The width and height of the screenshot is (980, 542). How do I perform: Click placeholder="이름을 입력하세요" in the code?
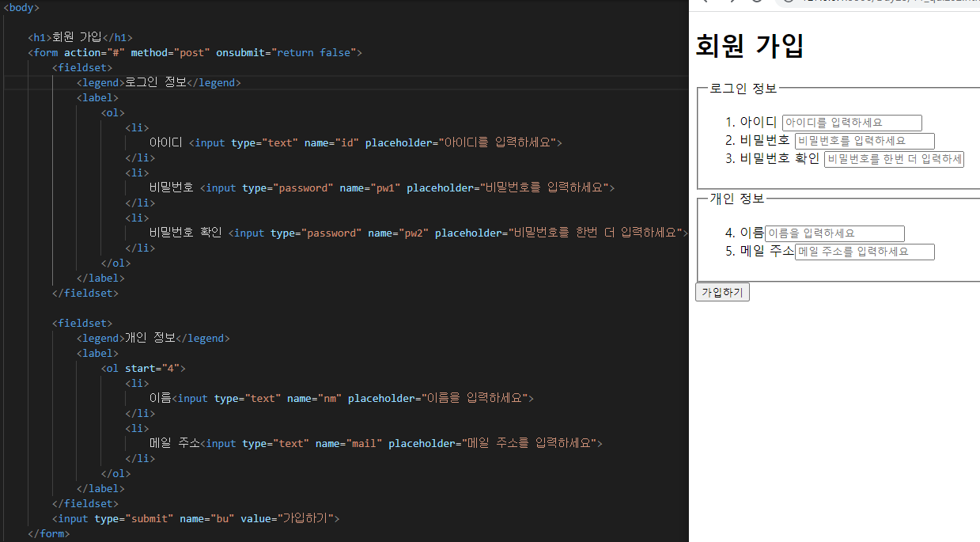pos(438,398)
